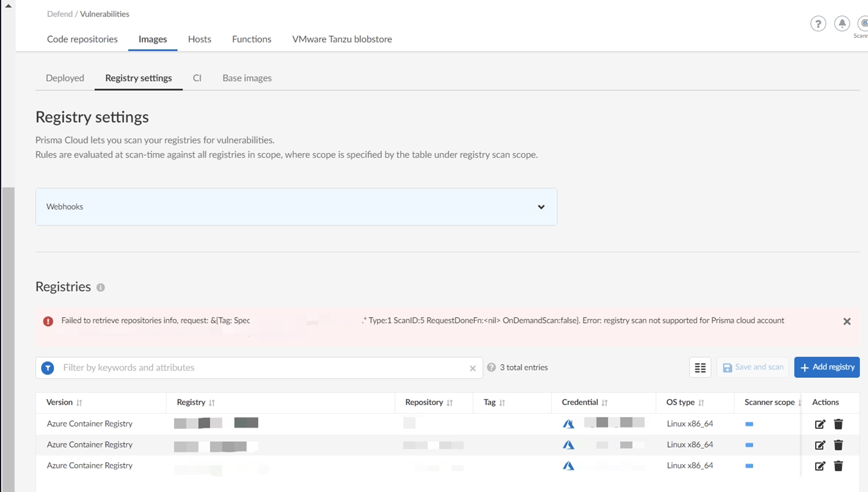This screenshot has height=492, width=868.
Task: Open the column selector grid icon
Action: pos(700,368)
